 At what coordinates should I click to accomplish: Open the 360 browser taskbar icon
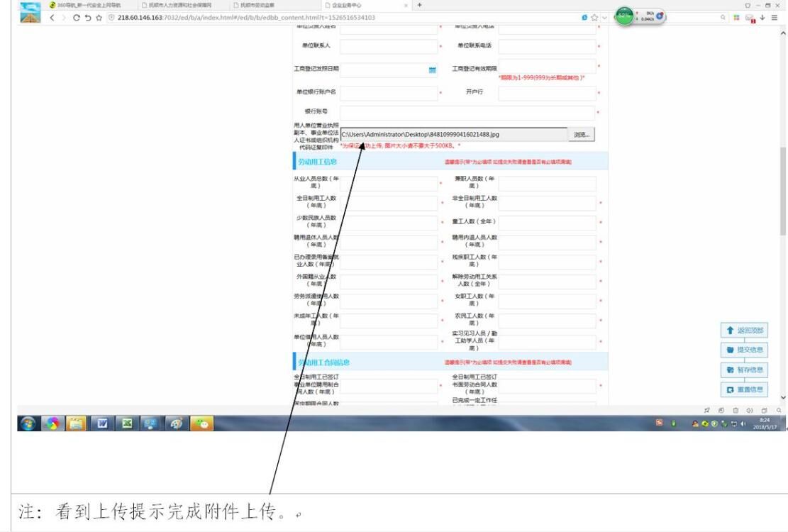[x=52, y=423]
